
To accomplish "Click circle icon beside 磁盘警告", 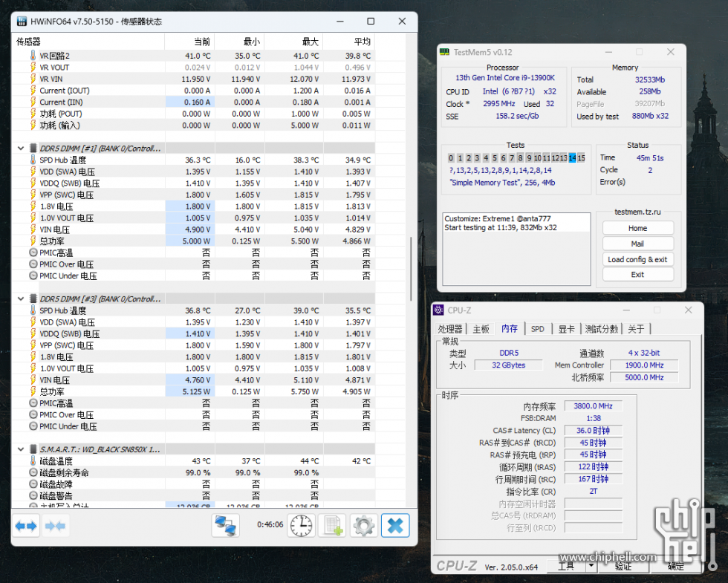I will 33,496.
